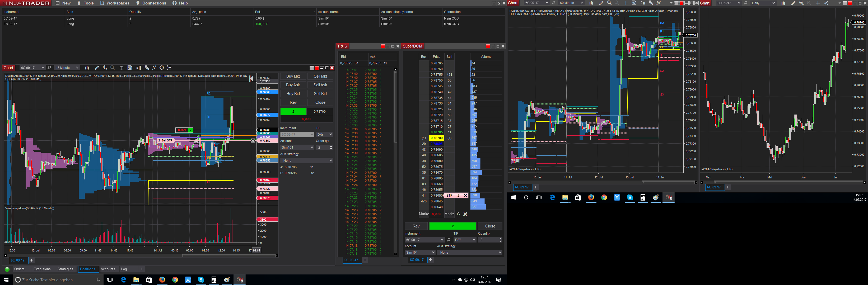Remove the Sell STP order marker on chart
868x285 pixels.
253,141
